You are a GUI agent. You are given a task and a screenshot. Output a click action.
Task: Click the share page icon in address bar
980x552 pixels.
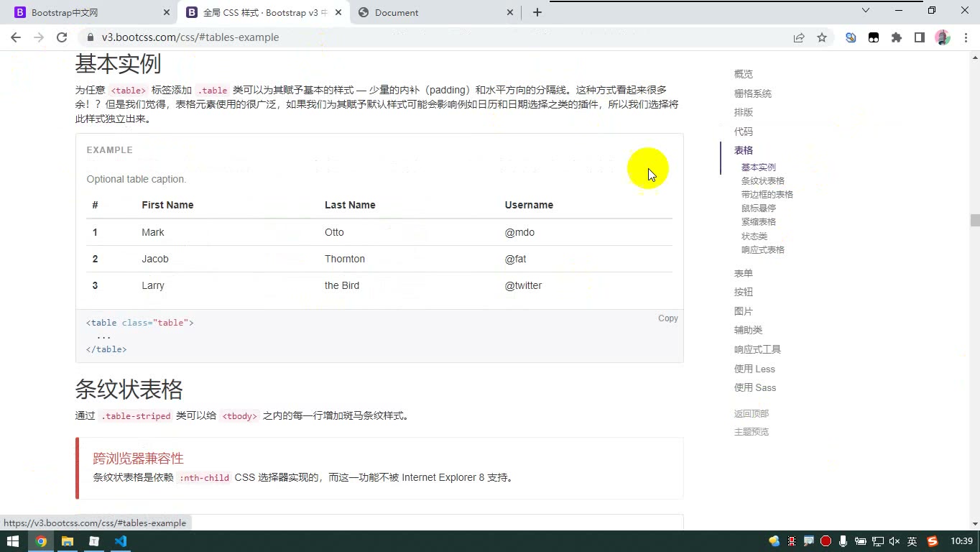click(799, 37)
